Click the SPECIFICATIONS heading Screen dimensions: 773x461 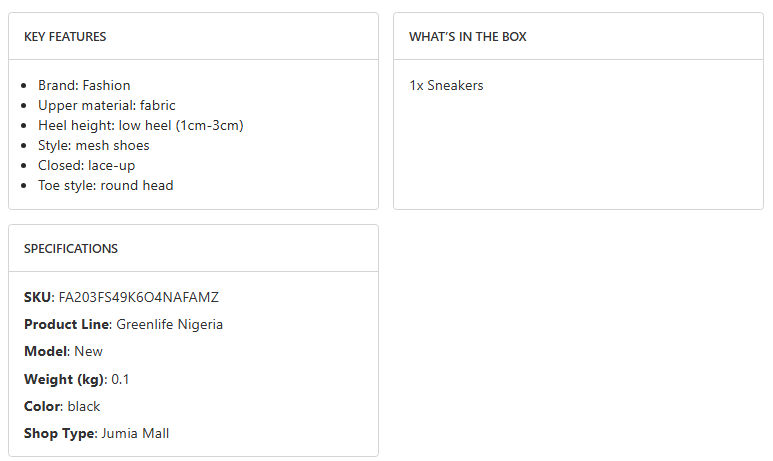71,249
